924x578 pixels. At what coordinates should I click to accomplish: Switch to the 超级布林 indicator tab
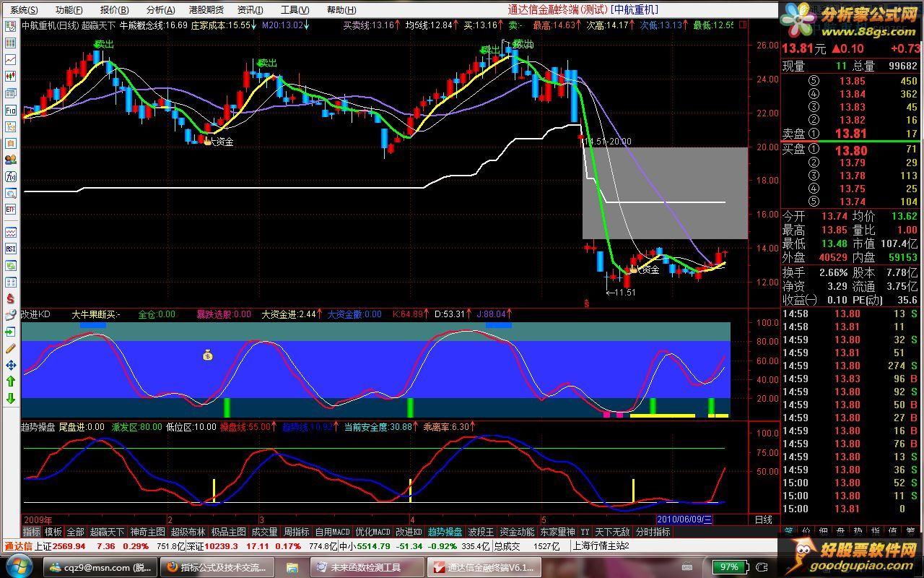[188, 532]
